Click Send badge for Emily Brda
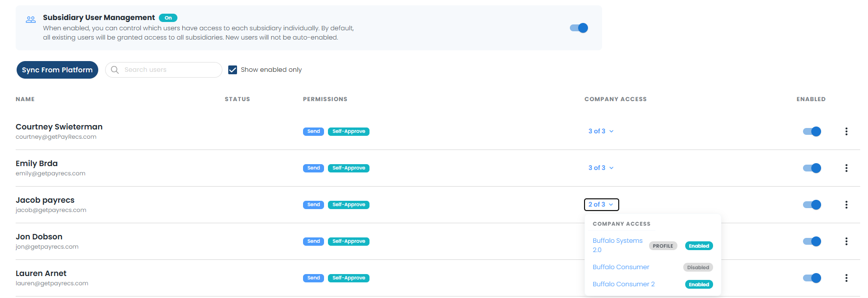 pyautogui.click(x=313, y=168)
